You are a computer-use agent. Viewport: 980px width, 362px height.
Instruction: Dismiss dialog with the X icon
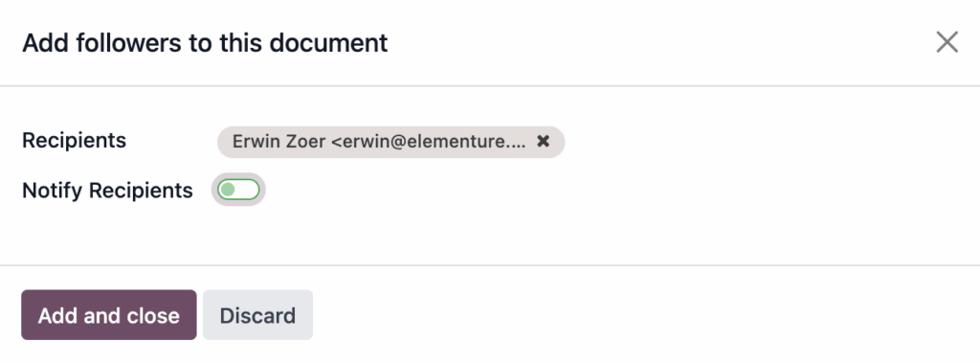[947, 42]
